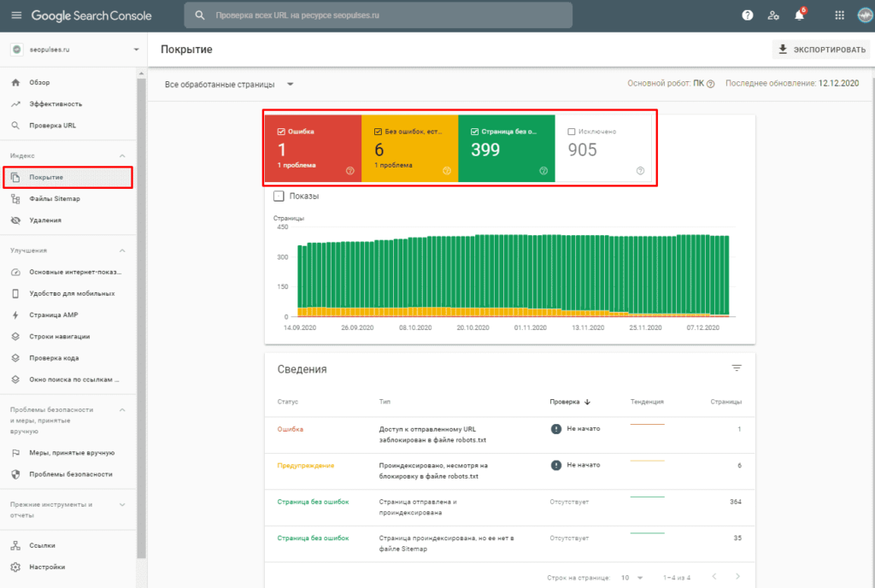Open the rows per page dropdown
Viewport: 875px width, 588px height.
[x=631, y=578]
